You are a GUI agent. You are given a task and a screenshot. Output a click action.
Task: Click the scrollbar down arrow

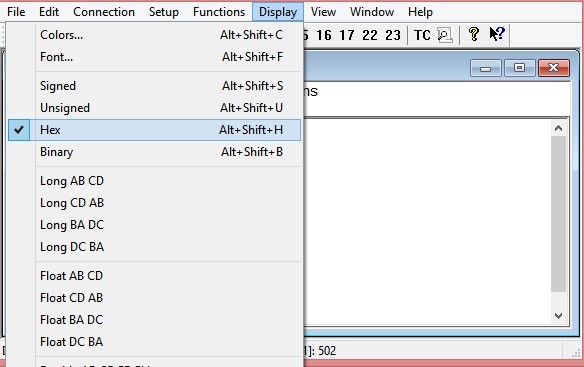pyautogui.click(x=558, y=316)
